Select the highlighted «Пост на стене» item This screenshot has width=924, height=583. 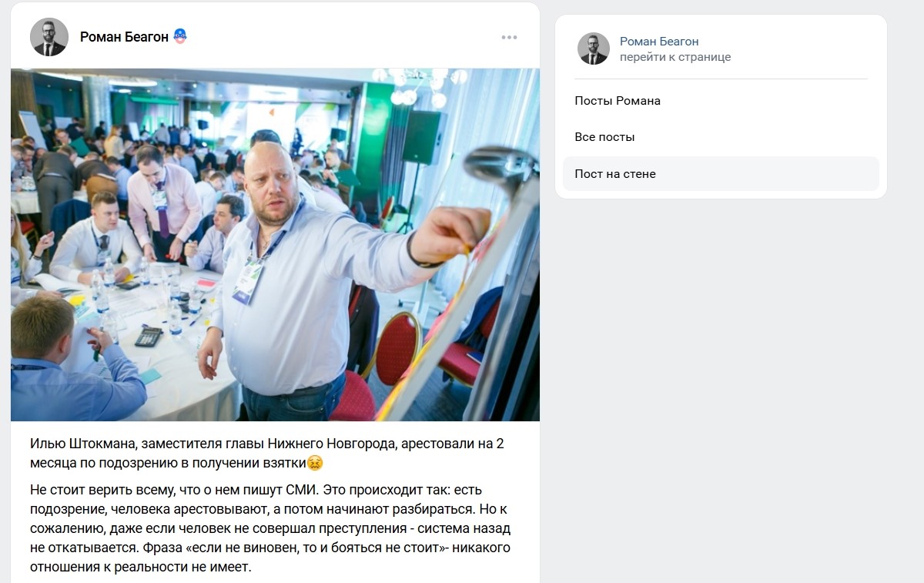(721, 174)
